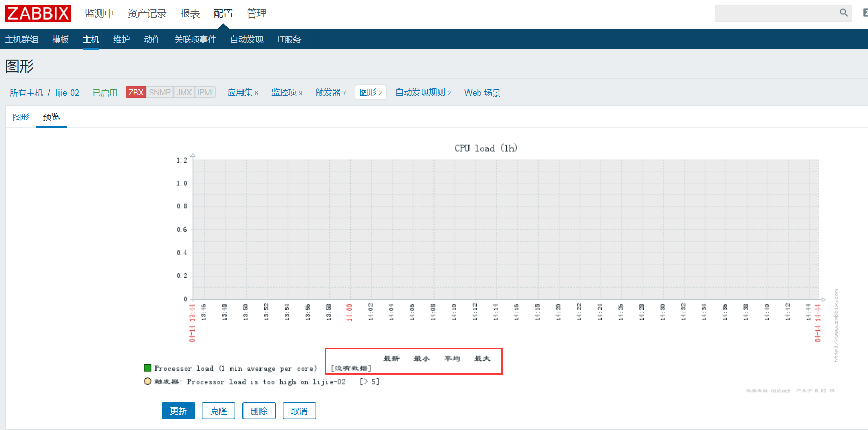Image resolution: width=868 pixels, height=430 pixels.
Task: Focus the top search input field
Action: (x=776, y=13)
